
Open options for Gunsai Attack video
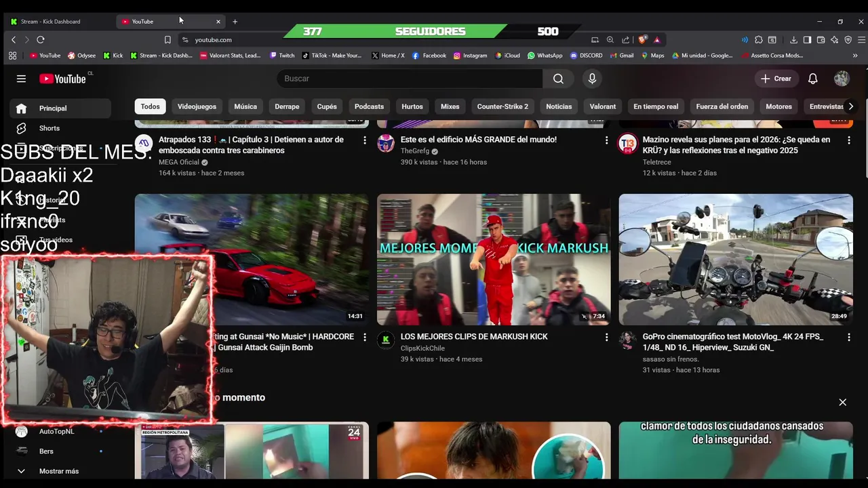click(364, 337)
